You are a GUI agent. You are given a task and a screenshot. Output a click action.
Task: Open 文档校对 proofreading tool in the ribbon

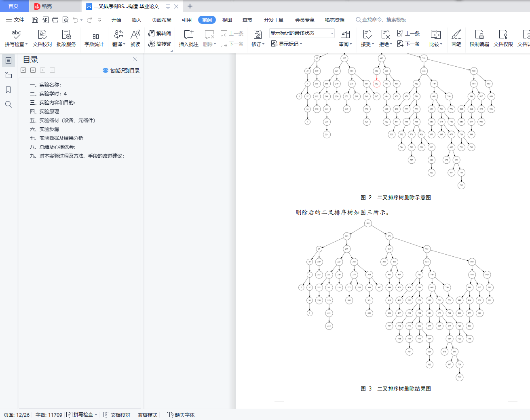(x=42, y=38)
